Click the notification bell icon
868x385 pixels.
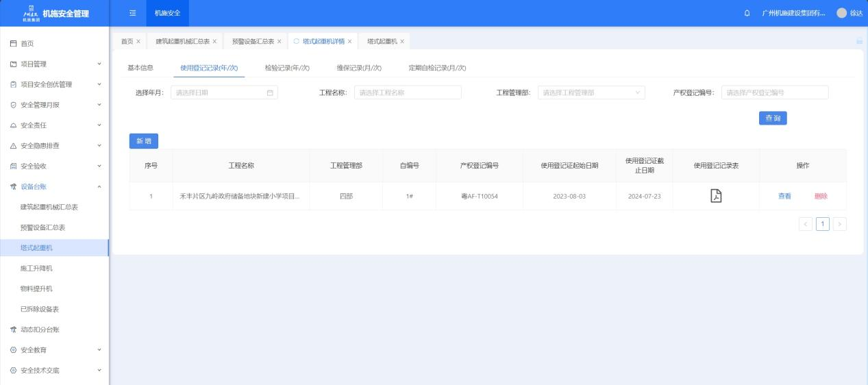(747, 13)
